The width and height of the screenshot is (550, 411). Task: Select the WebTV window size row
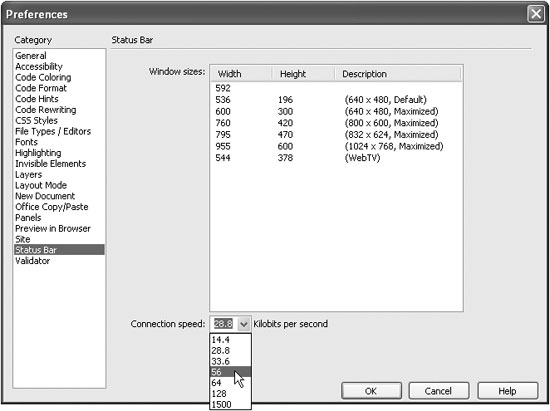pos(336,158)
